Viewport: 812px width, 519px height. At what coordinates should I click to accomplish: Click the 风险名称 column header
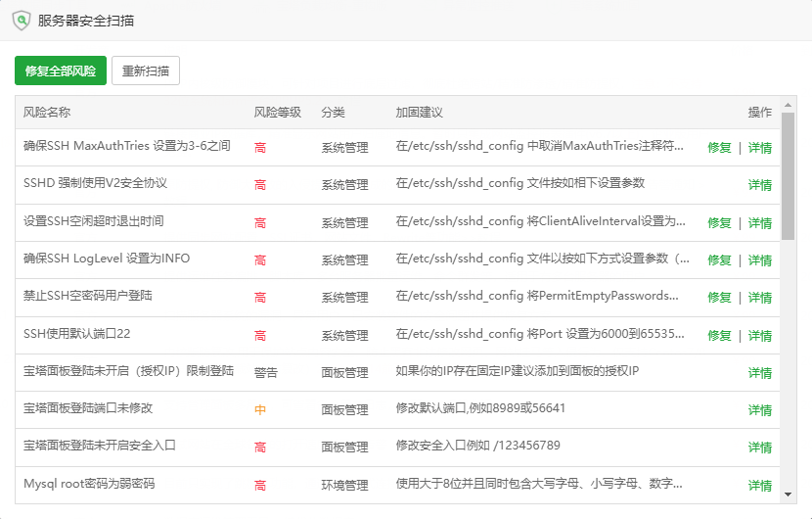point(47,113)
